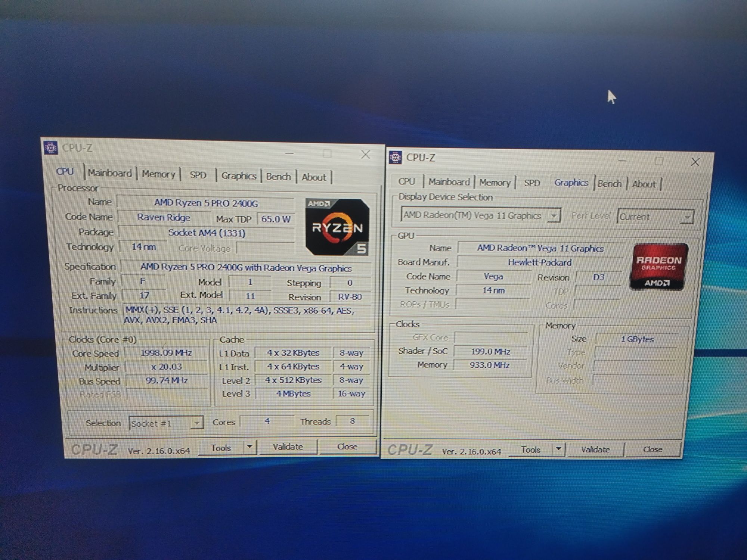747x560 pixels.
Task: Switch to Graphics tab in left CPU-Z window
Action: (x=239, y=175)
